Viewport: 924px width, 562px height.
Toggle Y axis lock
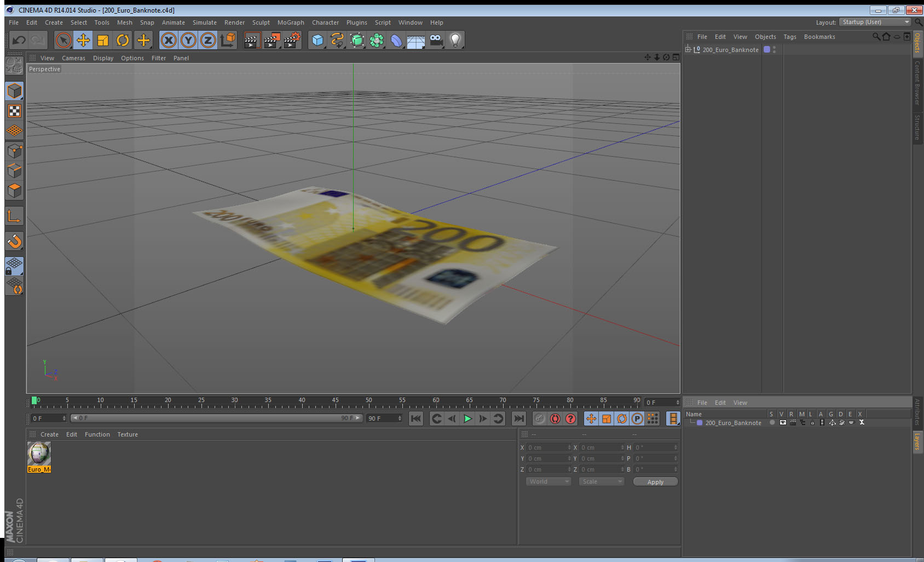pos(188,40)
